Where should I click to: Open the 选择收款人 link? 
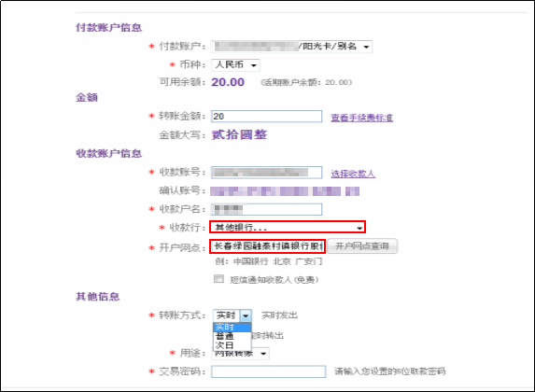pyautogui.click(x=353, y=174)
